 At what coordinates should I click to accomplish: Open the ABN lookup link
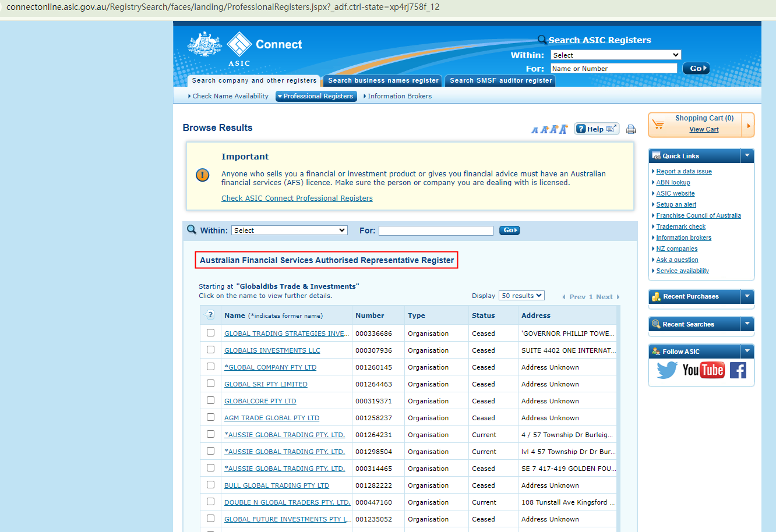673,182
